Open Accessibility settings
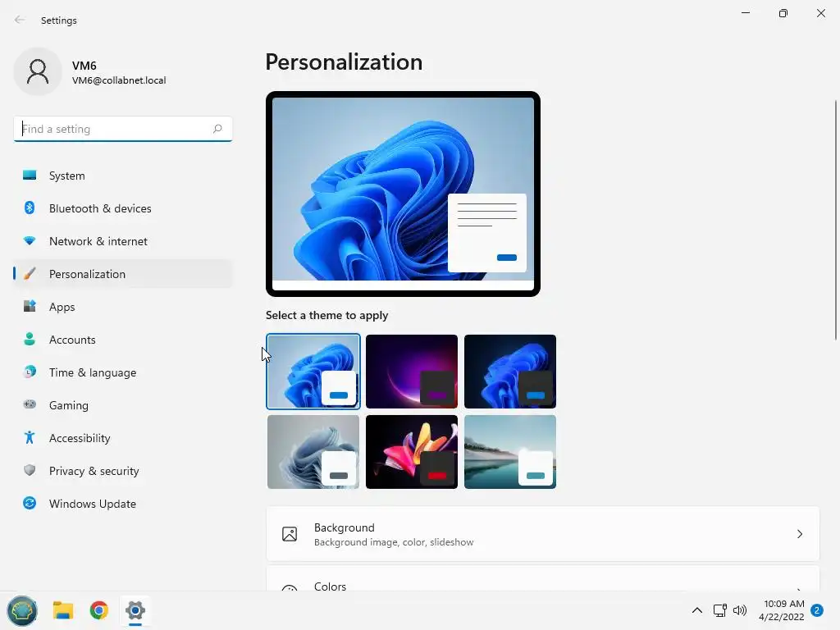Viewport: 840px width, 630px height. 123,438
